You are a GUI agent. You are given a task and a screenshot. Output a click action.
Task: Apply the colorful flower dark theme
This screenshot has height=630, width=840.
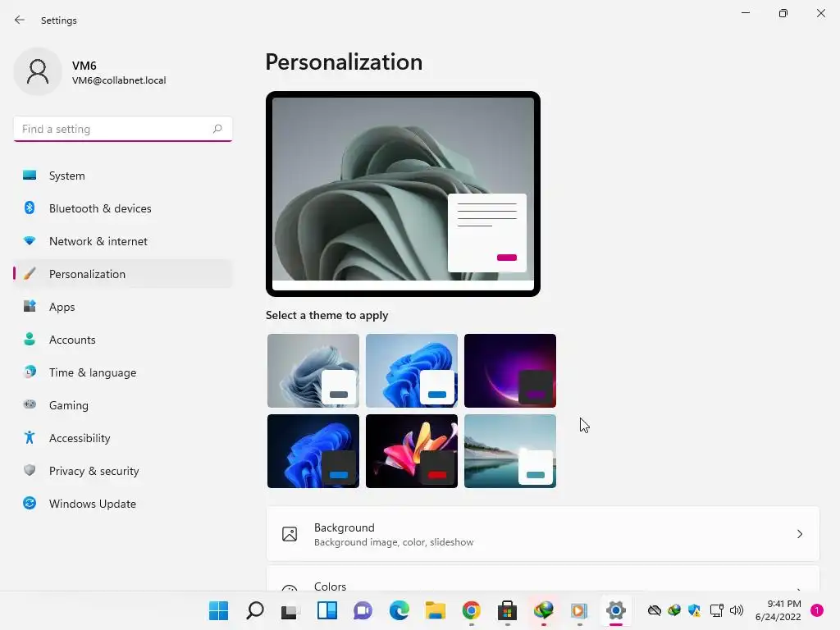(412, 451)
